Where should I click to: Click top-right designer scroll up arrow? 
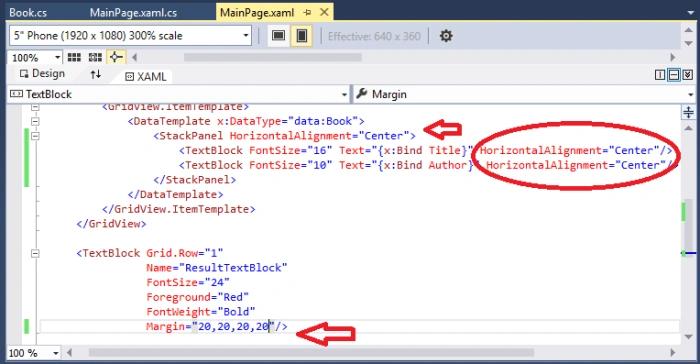pos(688,29)
